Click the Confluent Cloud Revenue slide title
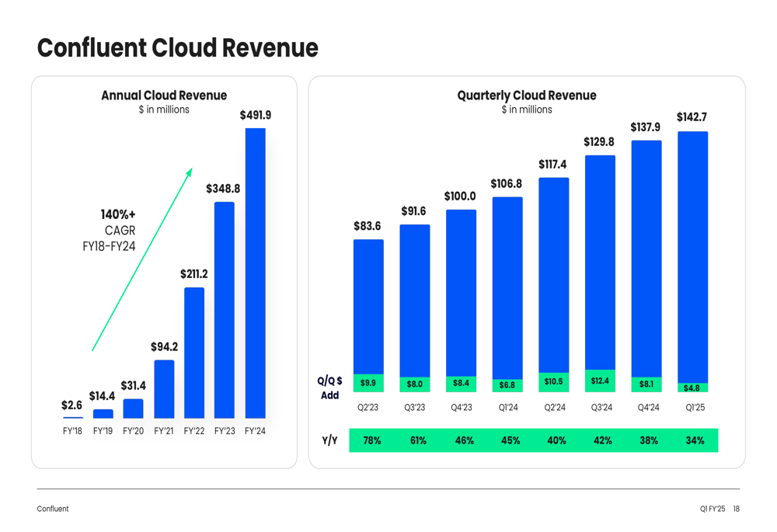 click(177, 48)
